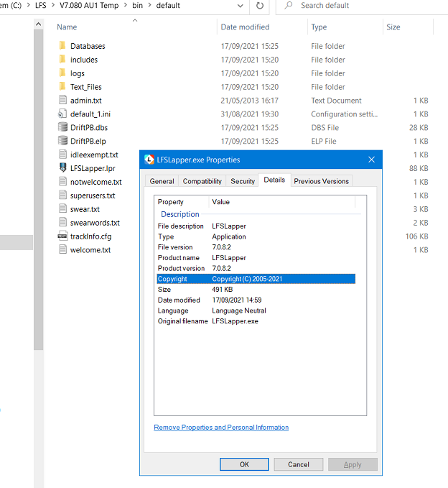This screenshot has height=488, width=448.
Task: Sort files by Name column header
Action: 67,27
